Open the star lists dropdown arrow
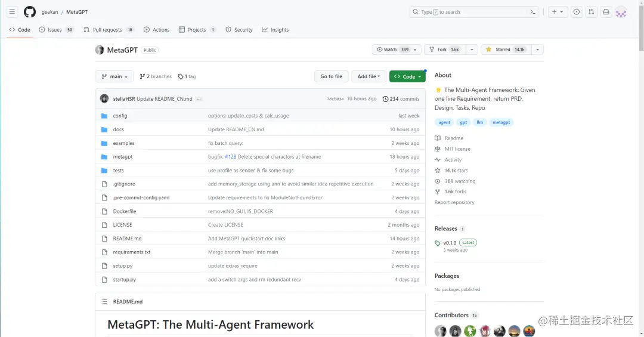 click(x=537, y=50)
